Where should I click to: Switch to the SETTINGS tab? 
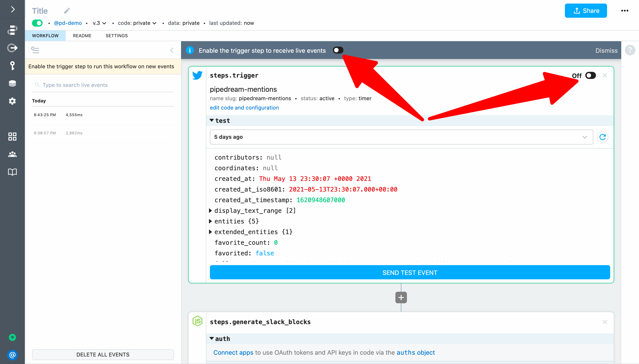(x=116, y=36)
